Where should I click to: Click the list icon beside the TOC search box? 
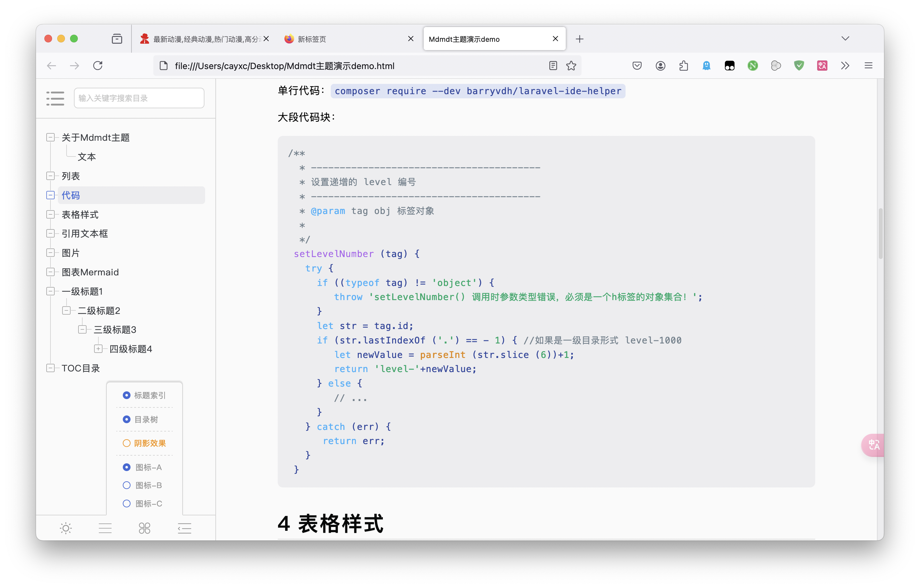pyautogui.click(x=55, y=98)
